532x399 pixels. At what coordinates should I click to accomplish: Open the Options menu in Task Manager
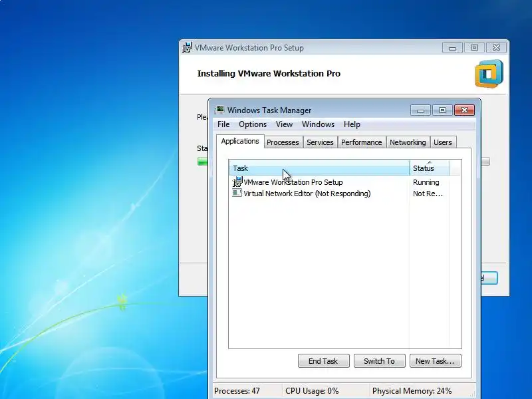(253, 124)
